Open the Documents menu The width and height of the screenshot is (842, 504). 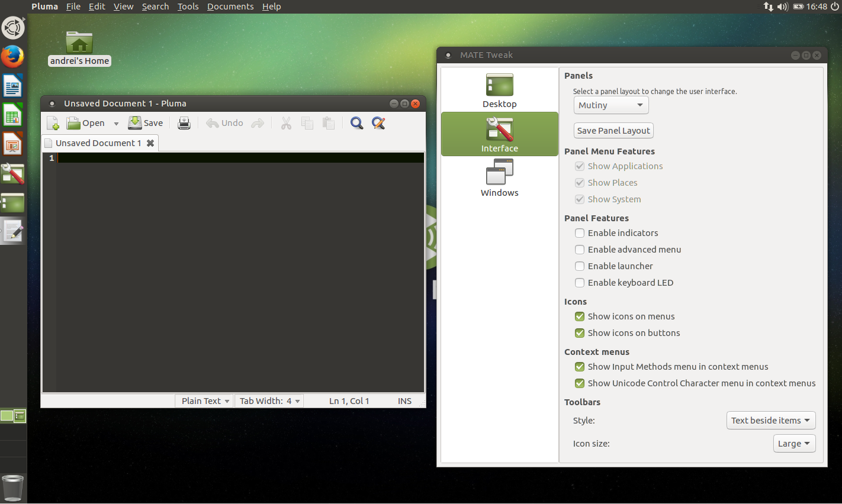tap(230, 7)
